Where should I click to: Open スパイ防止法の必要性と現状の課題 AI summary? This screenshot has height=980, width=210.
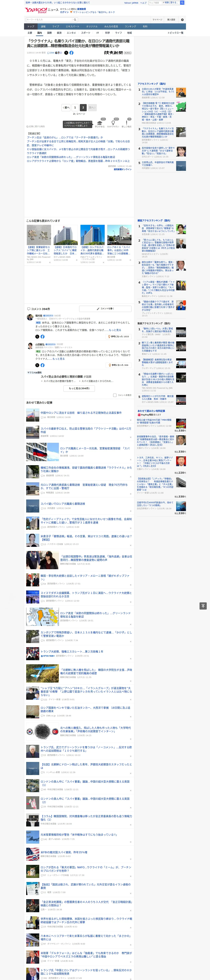coord(66,377)
